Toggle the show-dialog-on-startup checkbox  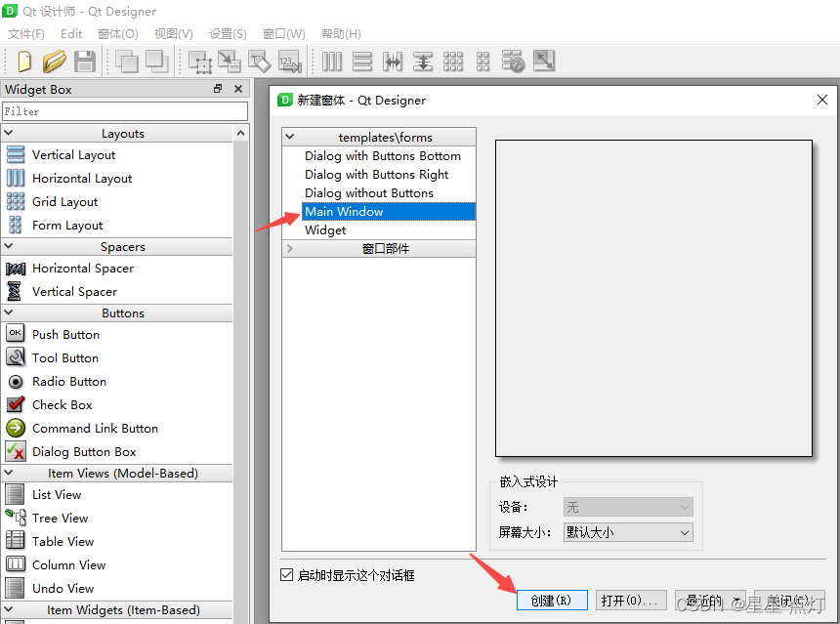[286, 575]
